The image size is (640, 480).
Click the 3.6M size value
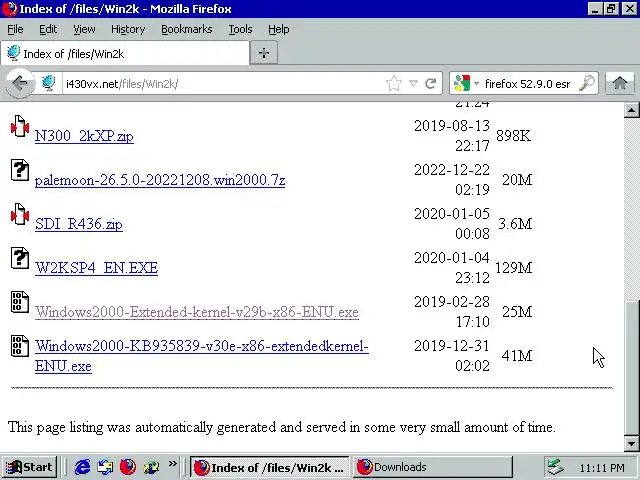515,224
